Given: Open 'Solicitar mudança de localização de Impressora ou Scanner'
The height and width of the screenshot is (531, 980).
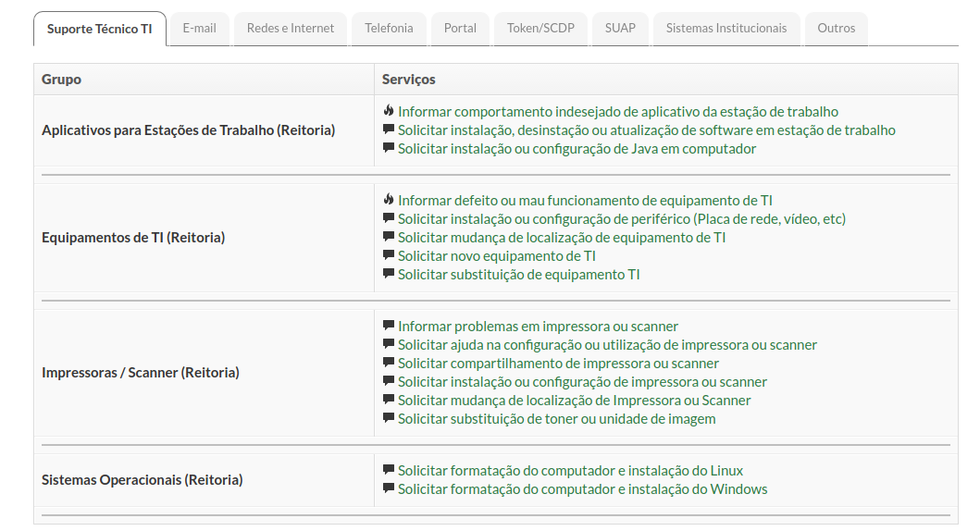Looking at the screenshot, I should tap(575, 401).
